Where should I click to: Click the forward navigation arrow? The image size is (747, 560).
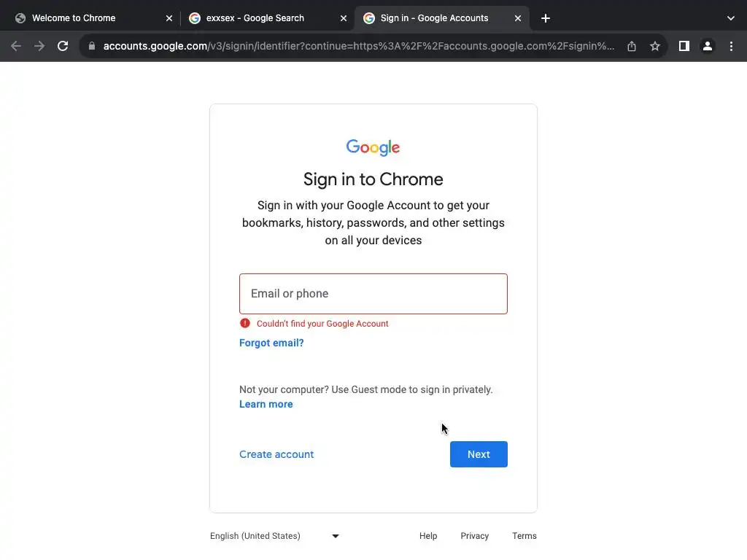39,46
